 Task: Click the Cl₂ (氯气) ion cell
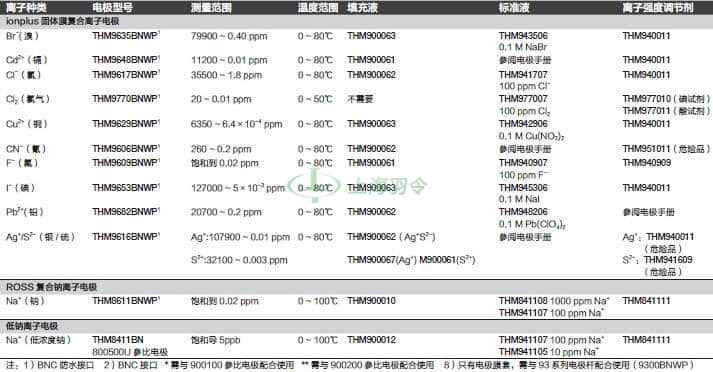click(x=28, y=99)
